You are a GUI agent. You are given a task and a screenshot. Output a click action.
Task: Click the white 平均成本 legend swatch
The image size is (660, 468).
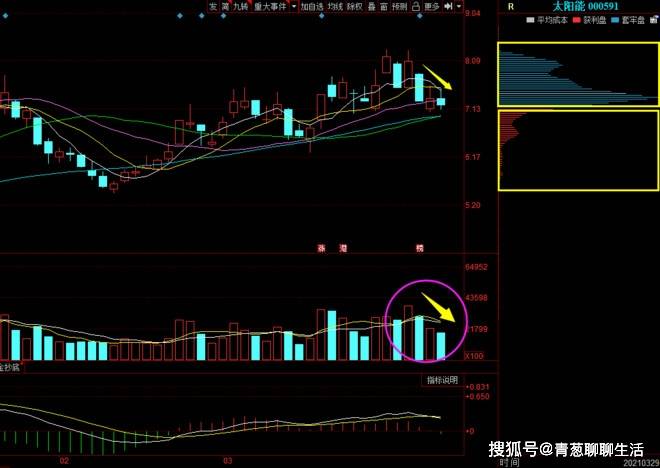[x=530, y=20]
